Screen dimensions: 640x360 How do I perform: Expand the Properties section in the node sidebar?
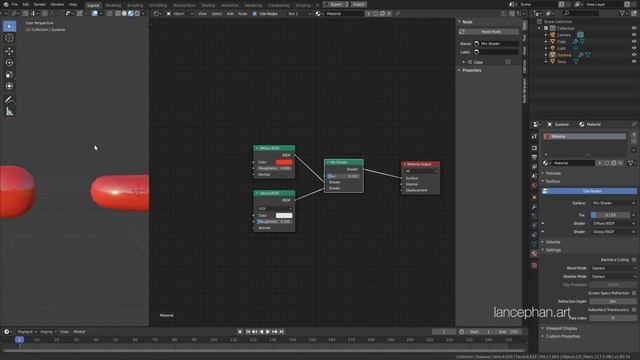(x=471, y=71)
